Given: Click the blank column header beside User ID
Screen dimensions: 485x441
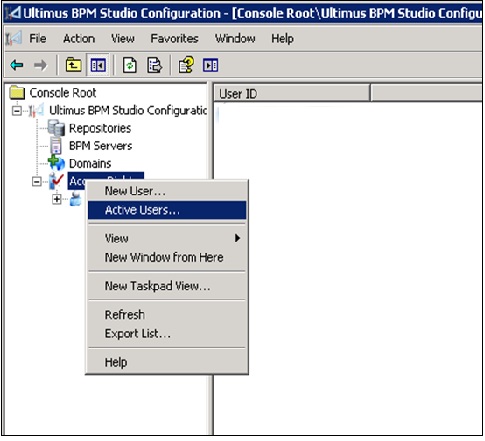Looking at the screenshot, I should pos(427,93).
